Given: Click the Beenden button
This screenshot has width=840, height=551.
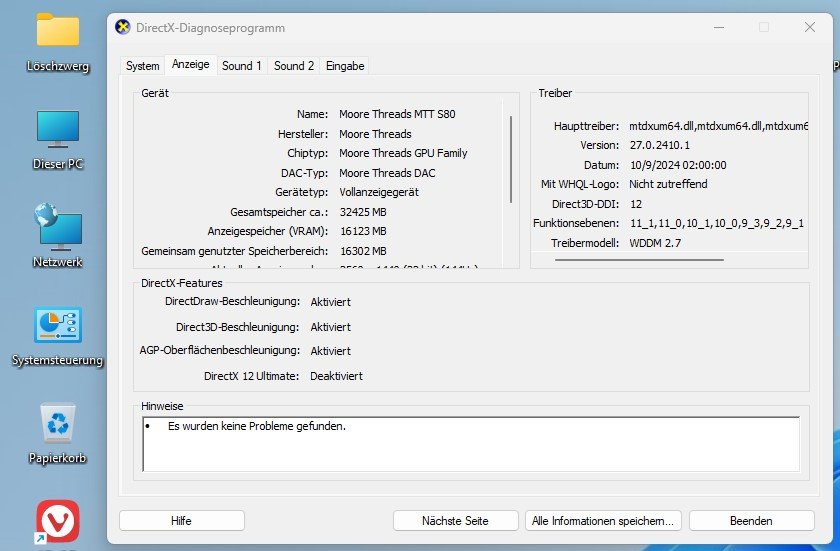Looking at the screenshot, I should (751, 520).
